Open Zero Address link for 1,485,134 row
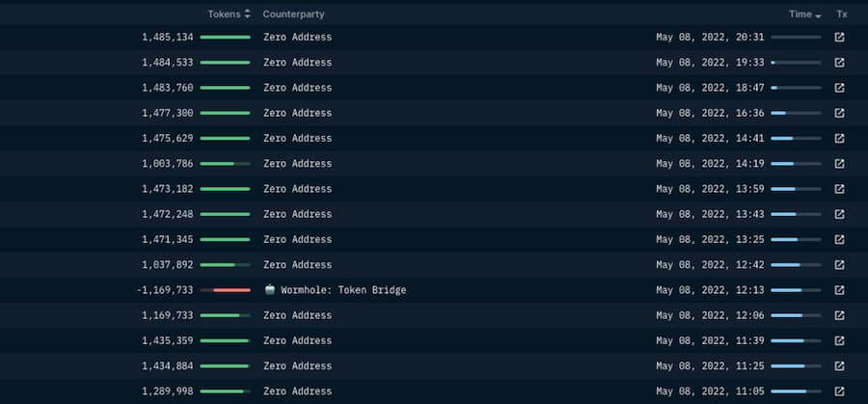The height and width of the screenshot is (404, 868). 297,38
